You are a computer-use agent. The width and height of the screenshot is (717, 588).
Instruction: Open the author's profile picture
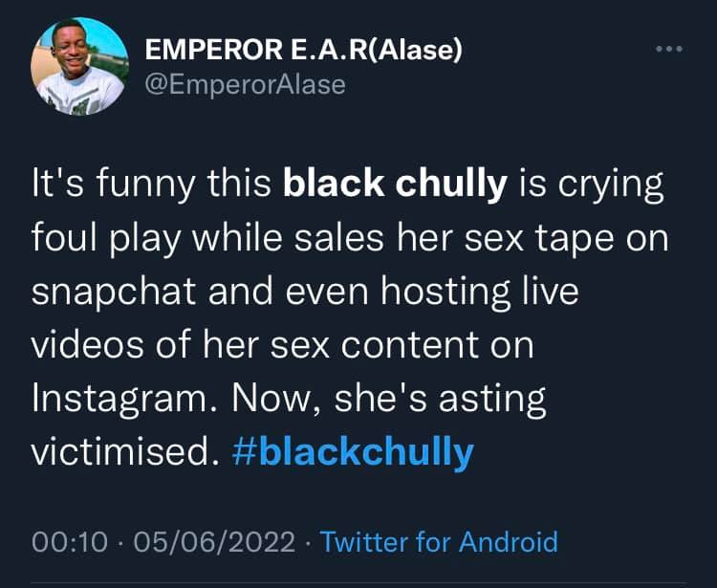click(80, 66)
